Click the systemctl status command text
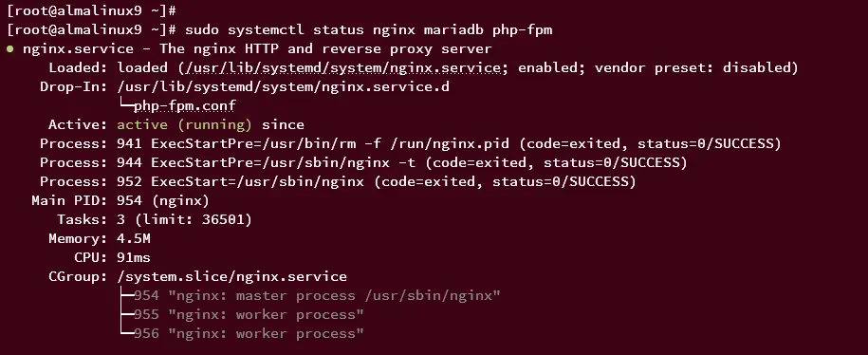Viewport: 868px width, 355px height. pyautogui.click(x=369, y=29)
